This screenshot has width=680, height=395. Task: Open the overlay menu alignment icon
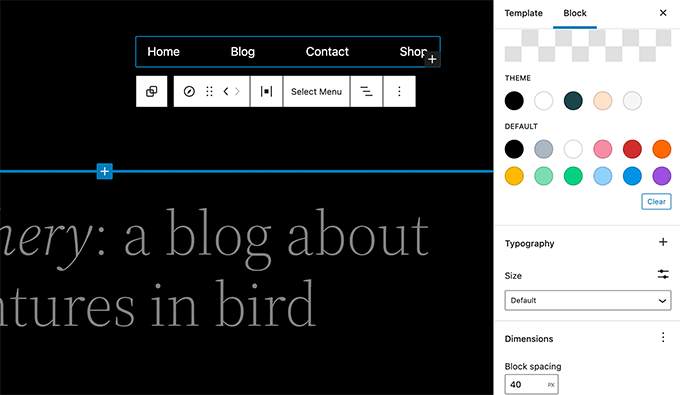point(366,91)
